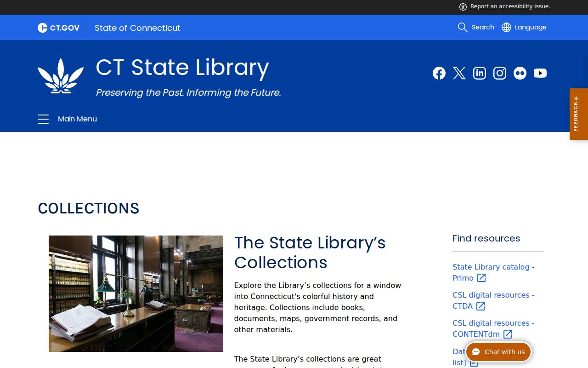Open the Language selector text
Viewport: 588px width, 368px height.
point(531,27)
